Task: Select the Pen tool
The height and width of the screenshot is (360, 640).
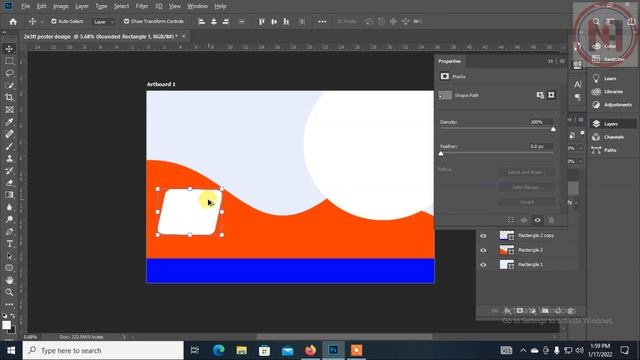Action: tap(9, 232)
